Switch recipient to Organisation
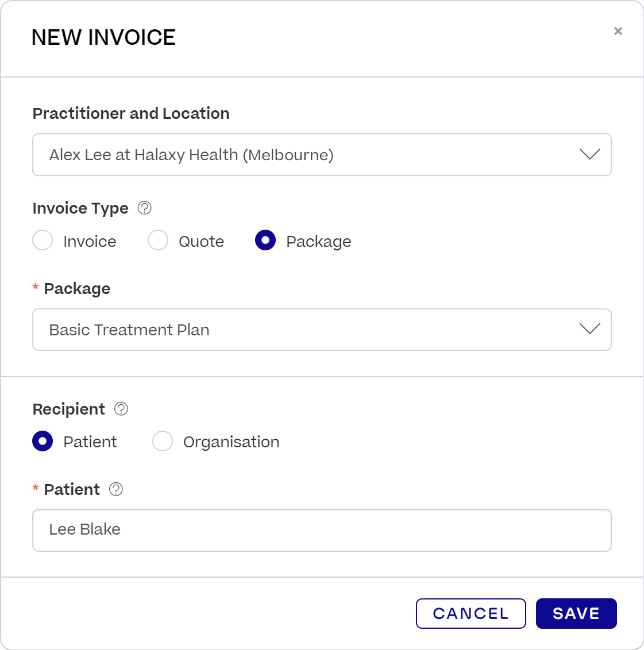Image resolution: width=644 pixels, height=650 pixels. tap(163, 441)
